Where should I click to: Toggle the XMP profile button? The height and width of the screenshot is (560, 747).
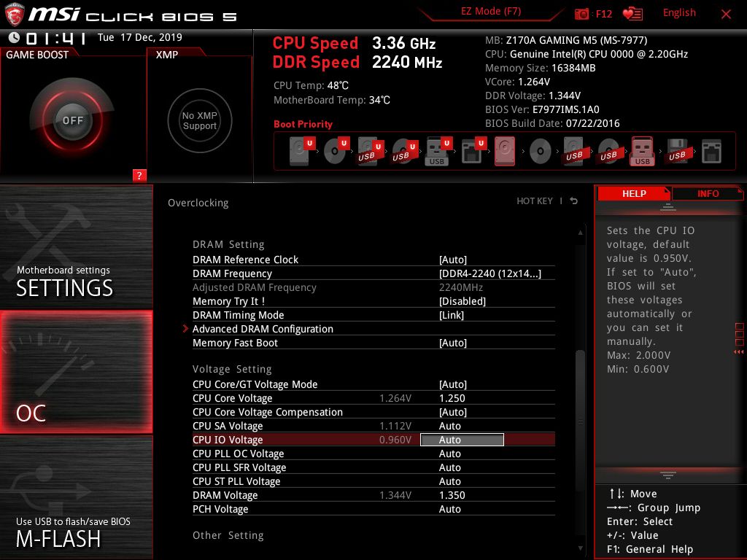pos(200,120)
